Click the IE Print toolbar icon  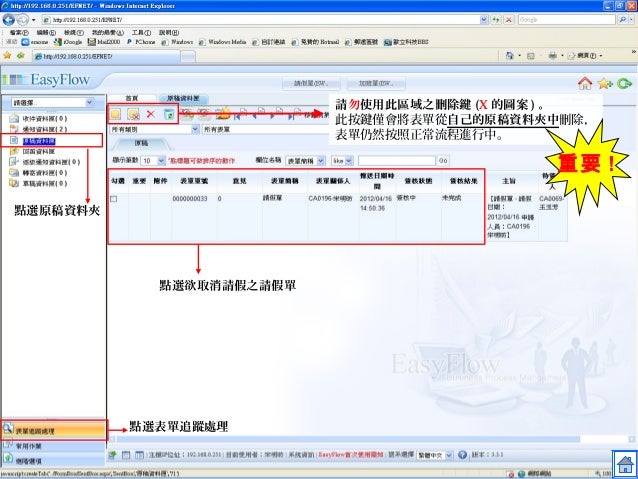pos(553,56)
